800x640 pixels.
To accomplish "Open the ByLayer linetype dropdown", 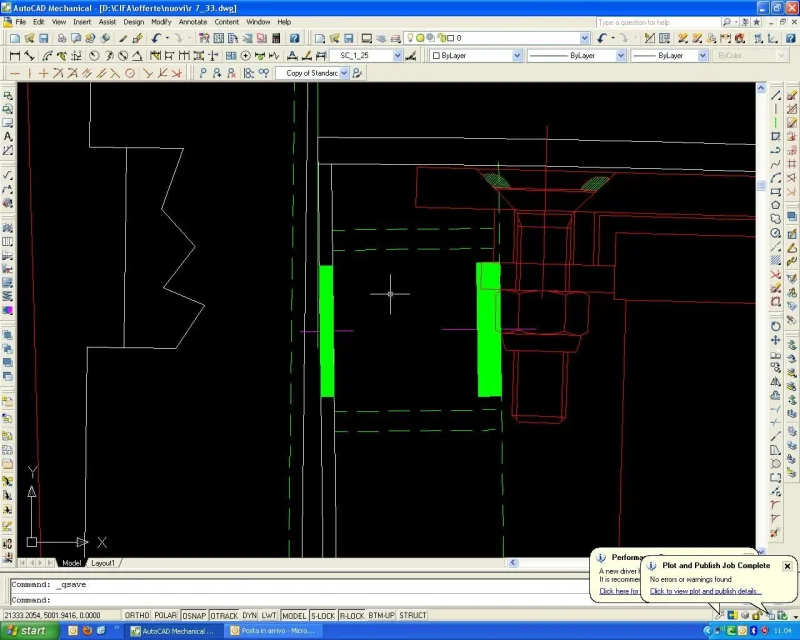I will click(620, 56).
